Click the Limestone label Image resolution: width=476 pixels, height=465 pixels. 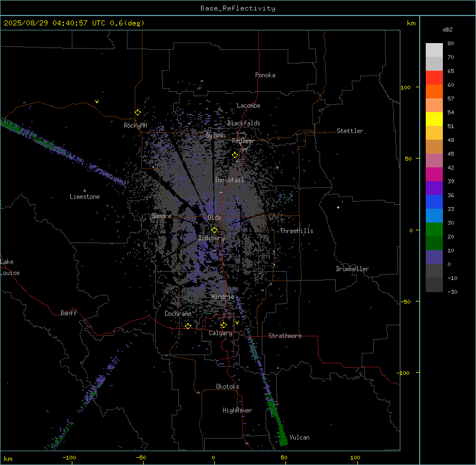[84, 197]
